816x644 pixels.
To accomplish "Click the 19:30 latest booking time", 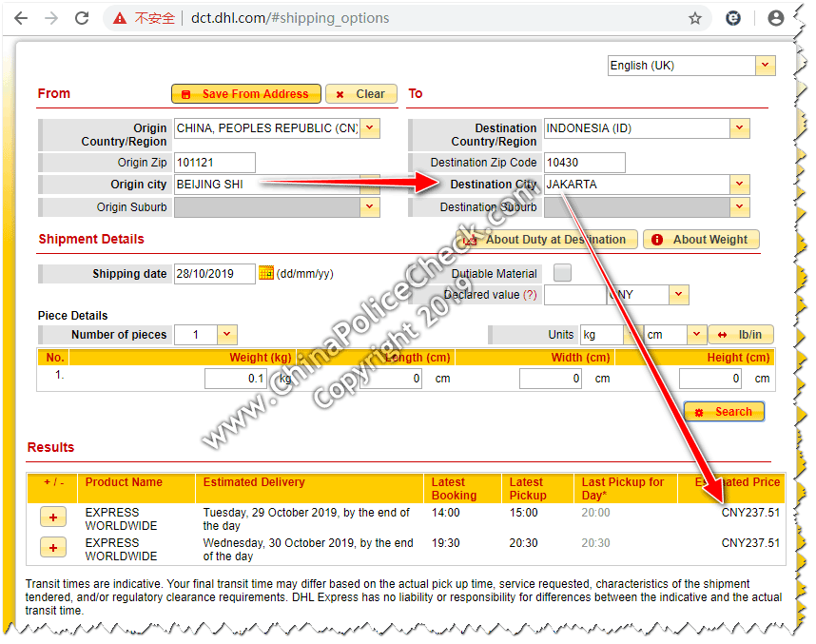I will pos(446,543).
